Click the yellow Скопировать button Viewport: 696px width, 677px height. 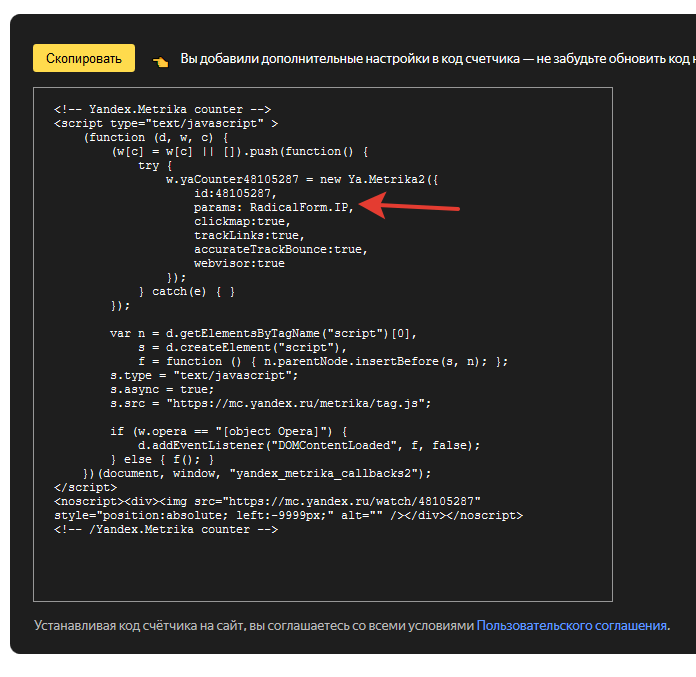coord(83,59)
